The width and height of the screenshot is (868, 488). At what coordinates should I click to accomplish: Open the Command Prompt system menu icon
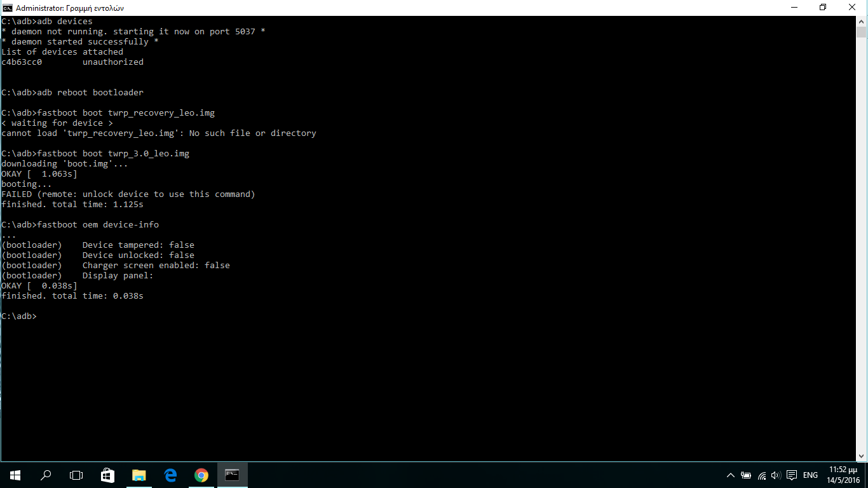(8, 8)
